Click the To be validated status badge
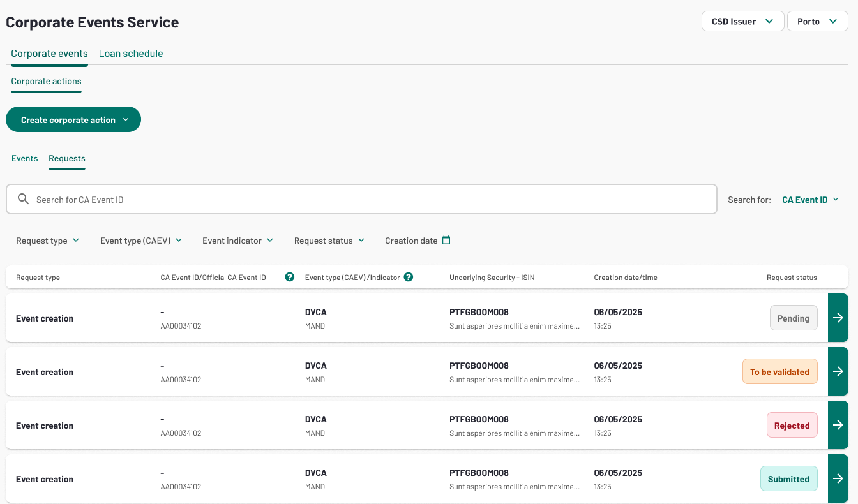 (779, 372)
